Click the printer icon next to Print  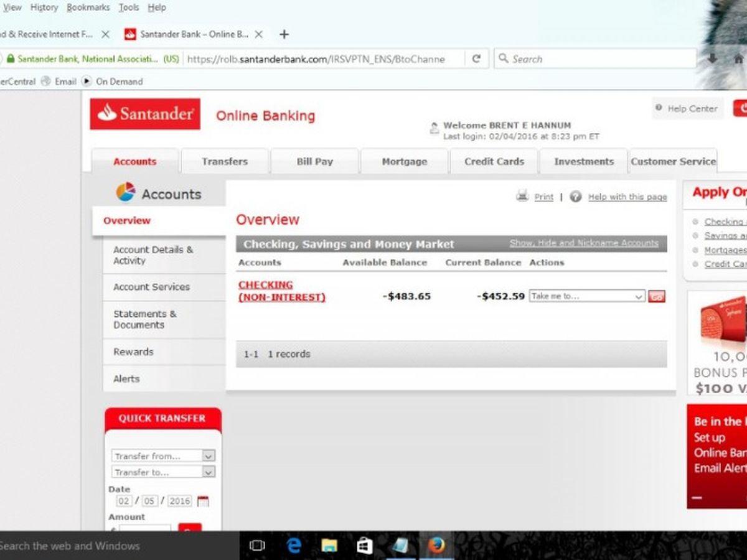522,196
